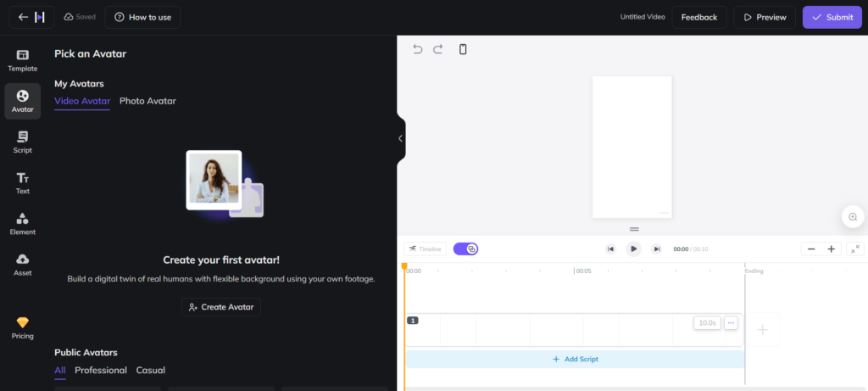
Task: Toggle the purple timeline mode switch
Action: [x=465, y=249]
